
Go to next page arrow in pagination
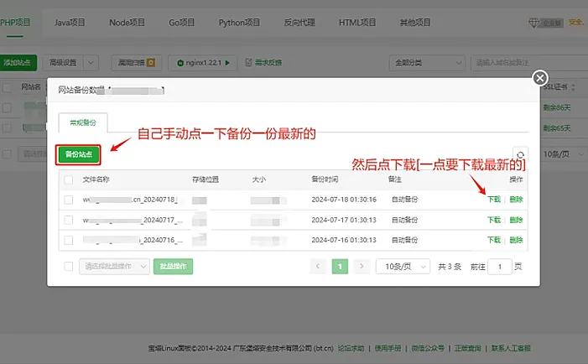coord(362,266)
